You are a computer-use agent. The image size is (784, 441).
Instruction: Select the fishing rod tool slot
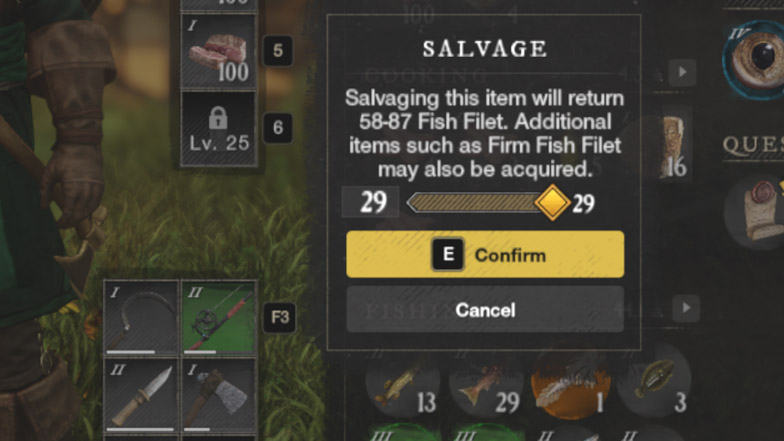tap(219, 318)
